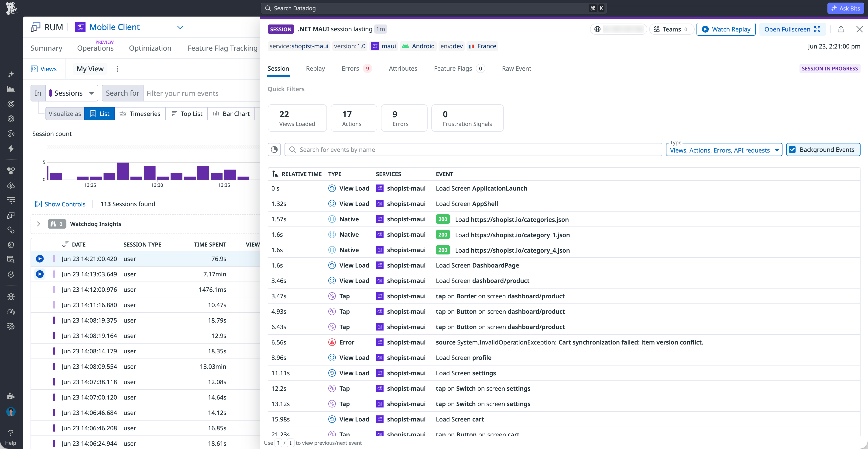Switch to the Replay tab in the session panel

pos(315,69)
